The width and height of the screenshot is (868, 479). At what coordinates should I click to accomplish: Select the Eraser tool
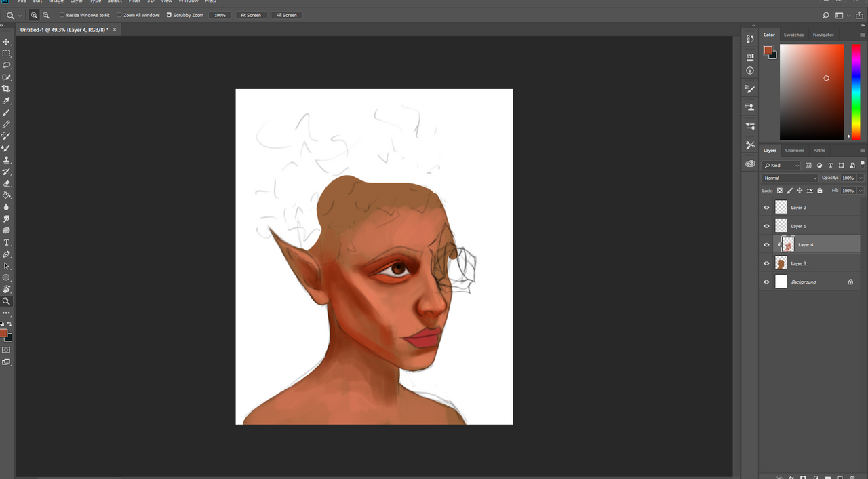[x=7, y=183]
